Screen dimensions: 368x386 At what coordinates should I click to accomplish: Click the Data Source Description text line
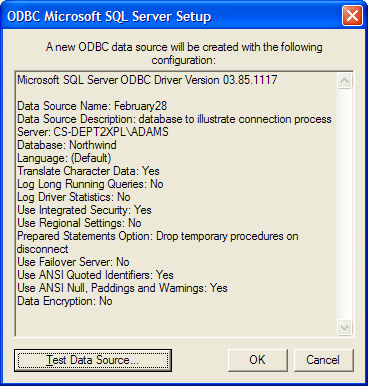174,119
